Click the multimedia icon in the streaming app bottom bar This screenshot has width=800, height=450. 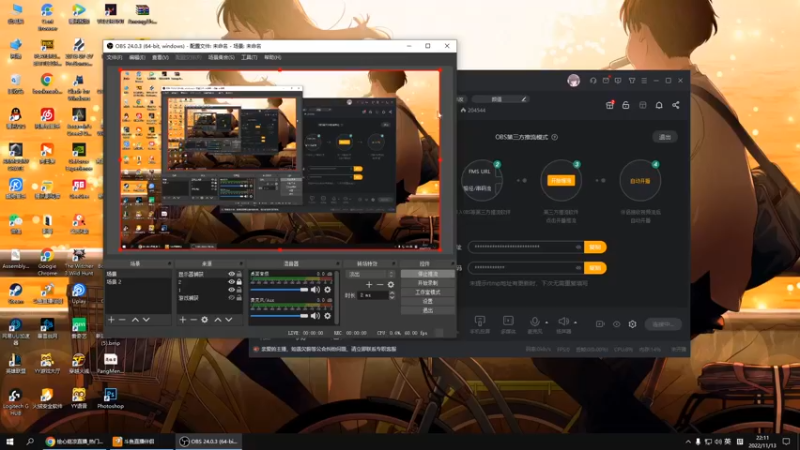tap(508, 321)
